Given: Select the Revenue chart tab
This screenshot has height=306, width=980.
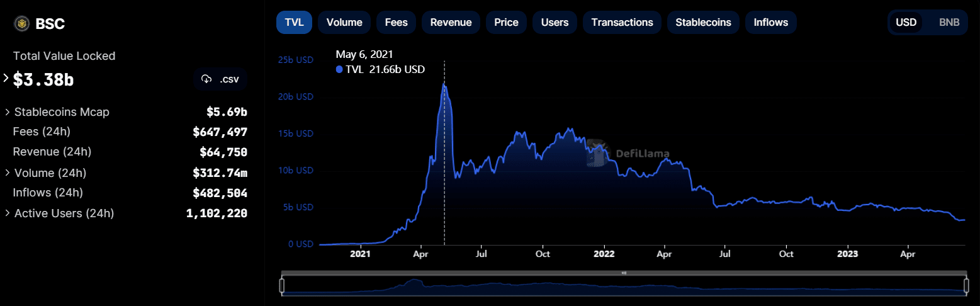Looking at the screenshot, I should click(x=451, y=22).
